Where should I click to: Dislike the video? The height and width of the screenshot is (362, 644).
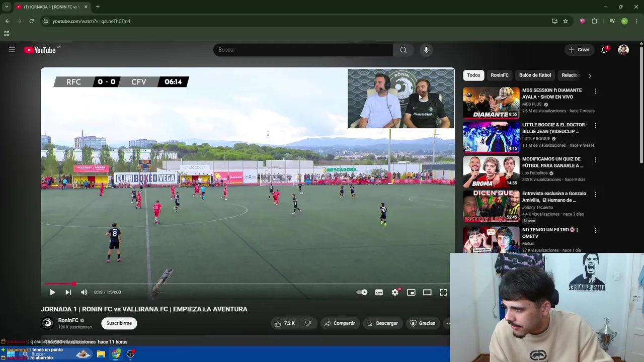(308, 323)
